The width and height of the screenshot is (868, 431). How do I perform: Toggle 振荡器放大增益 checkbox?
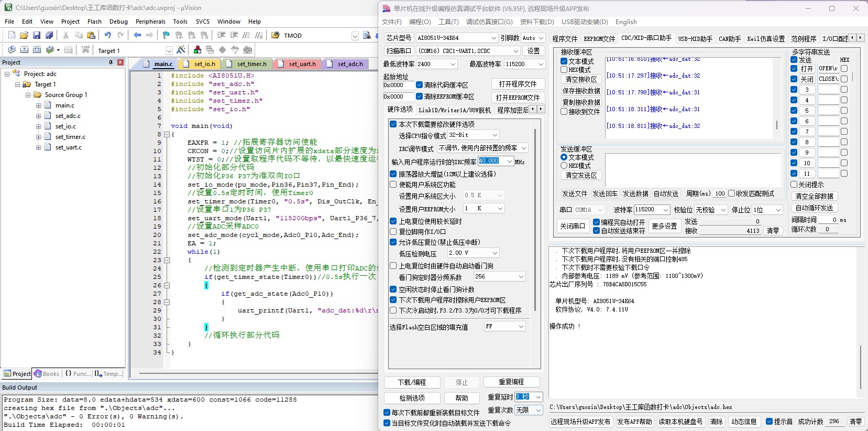(393, 174)
